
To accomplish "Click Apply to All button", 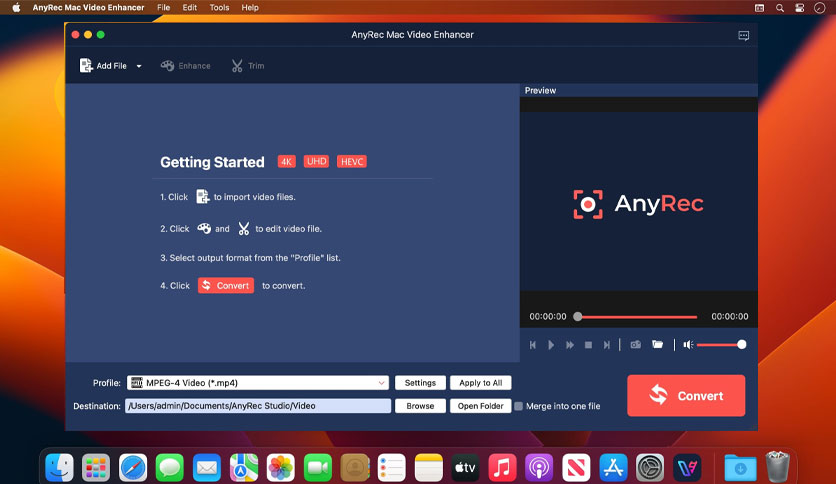I will pyautogui.click(x=480, y=383).
